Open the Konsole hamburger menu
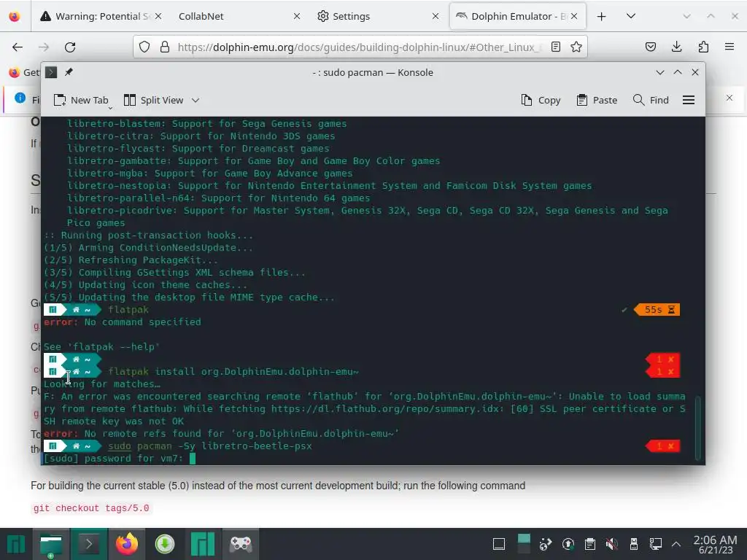Viewport: 747px width, 560px height. (689, 100)
